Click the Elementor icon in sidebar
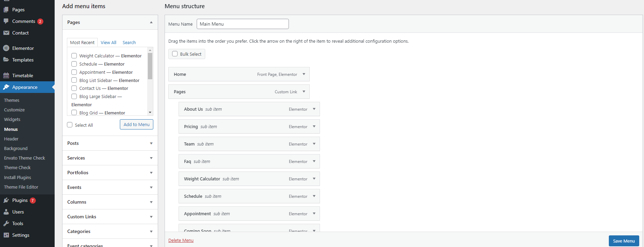The image size is (644, 247). 6,48
